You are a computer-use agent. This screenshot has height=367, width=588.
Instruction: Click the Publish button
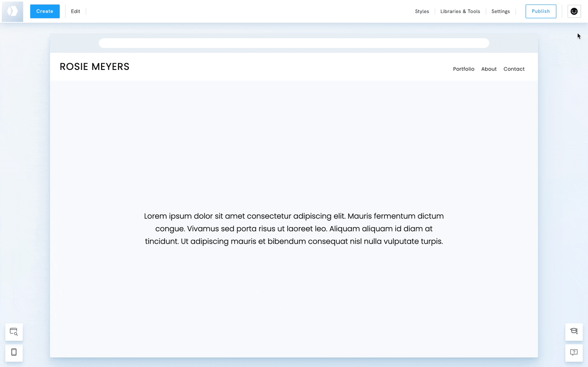point(540,11)
